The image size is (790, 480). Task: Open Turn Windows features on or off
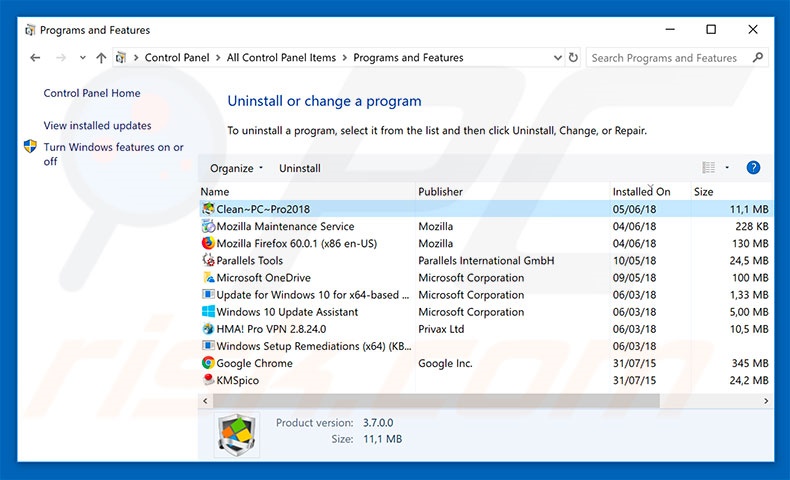[x=113, y=154]
